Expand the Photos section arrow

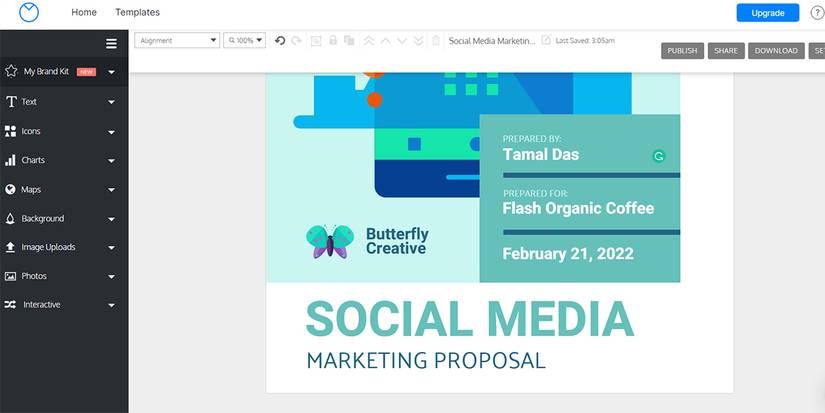click(112, 277)
